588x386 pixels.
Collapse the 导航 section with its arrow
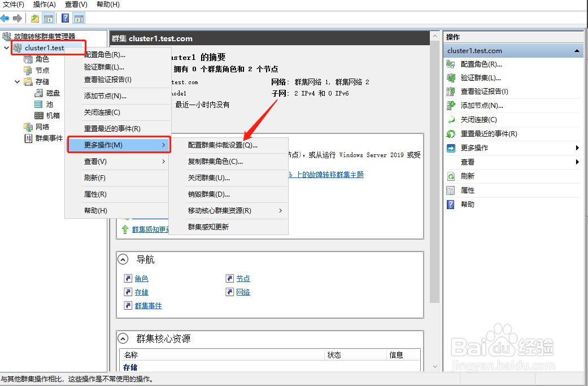(123, 259)
